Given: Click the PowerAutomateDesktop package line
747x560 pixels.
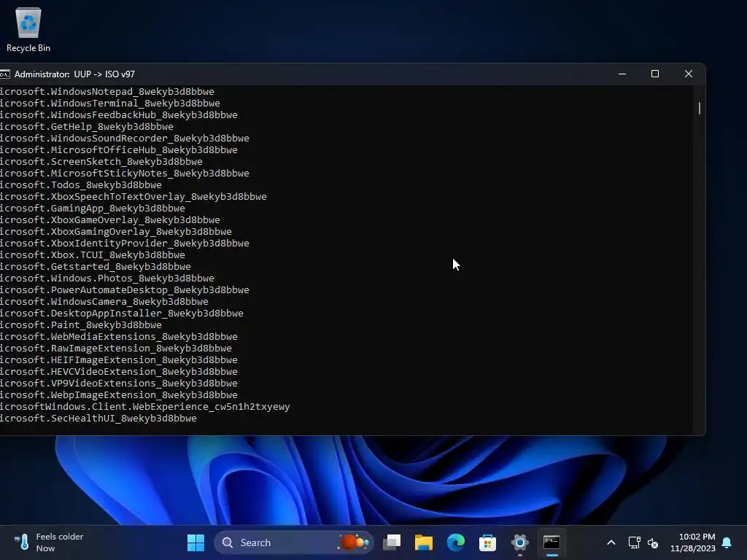Looking at the screenshot, I should [124, 290].
